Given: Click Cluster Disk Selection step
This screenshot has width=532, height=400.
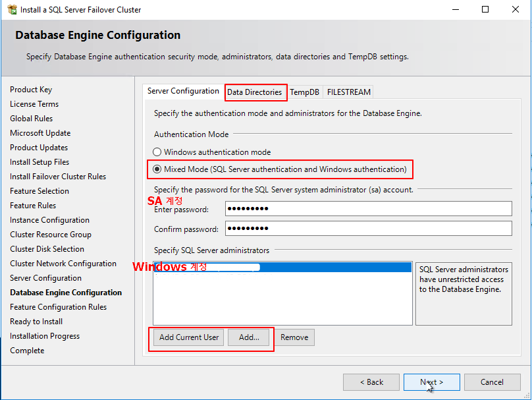Looking at the screenshot, I should point(47,249).
